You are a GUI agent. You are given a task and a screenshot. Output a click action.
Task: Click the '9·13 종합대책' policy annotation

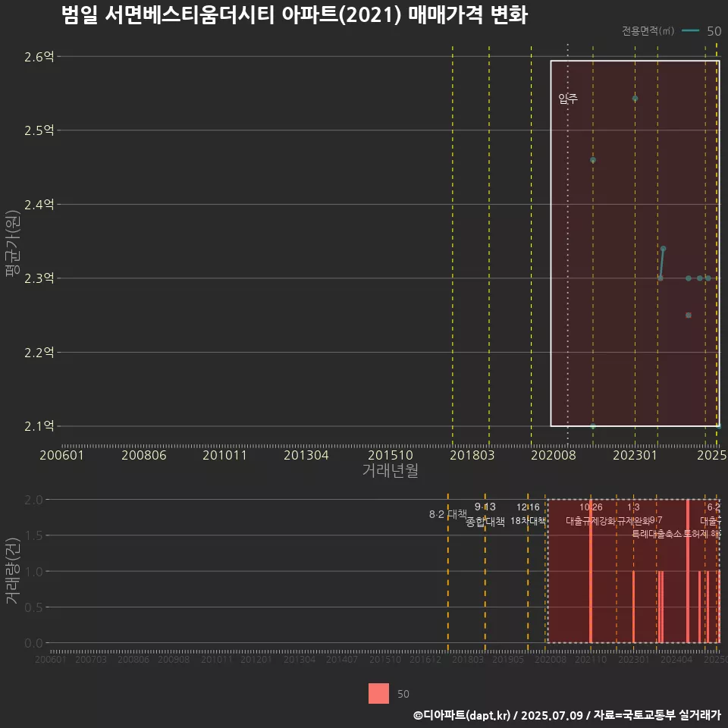[x=485, y=514]
